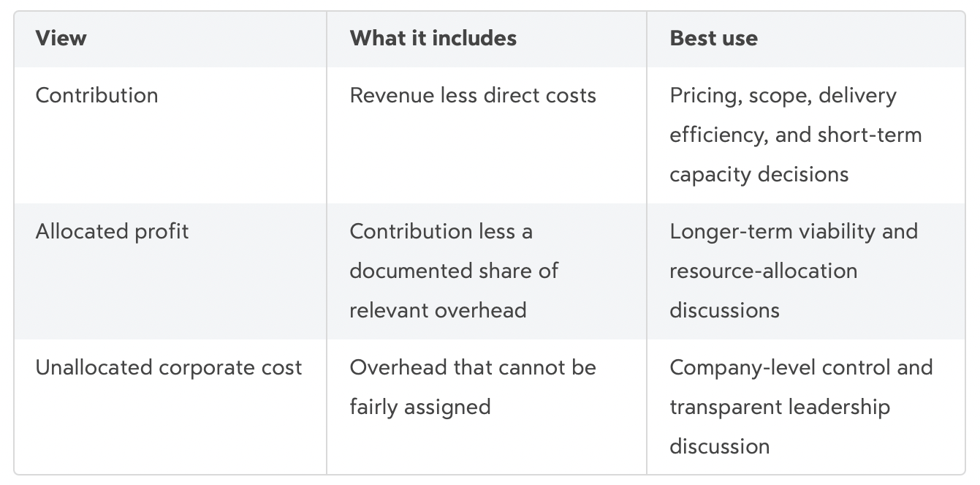Click "transparent leadership" text line
The width and height of the screenshot is (980, 485).
(779, 407)
